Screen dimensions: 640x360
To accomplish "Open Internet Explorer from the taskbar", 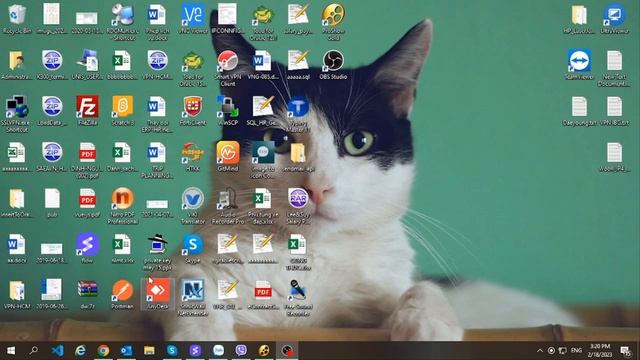I will (80, 350).
